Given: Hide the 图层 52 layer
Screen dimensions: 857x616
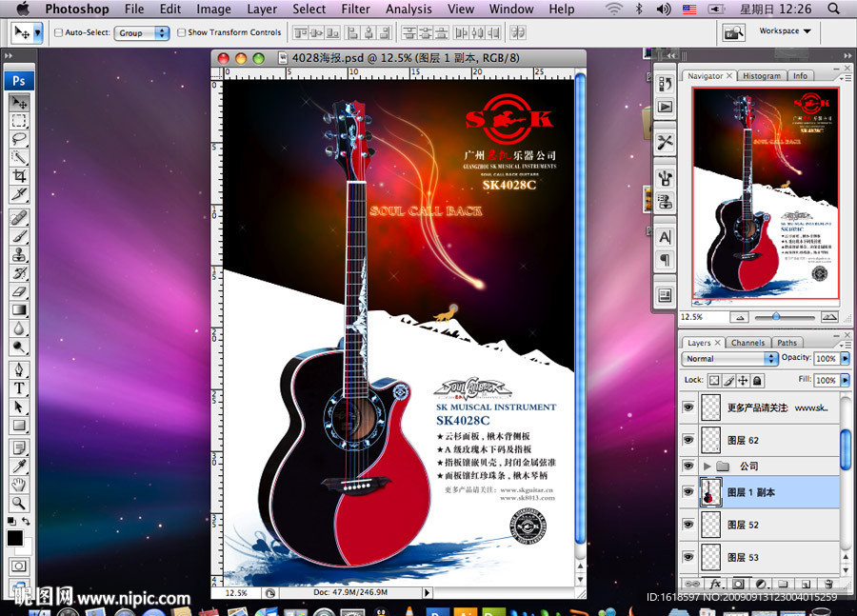Looking at the screenshot, I should coord(688,525).
